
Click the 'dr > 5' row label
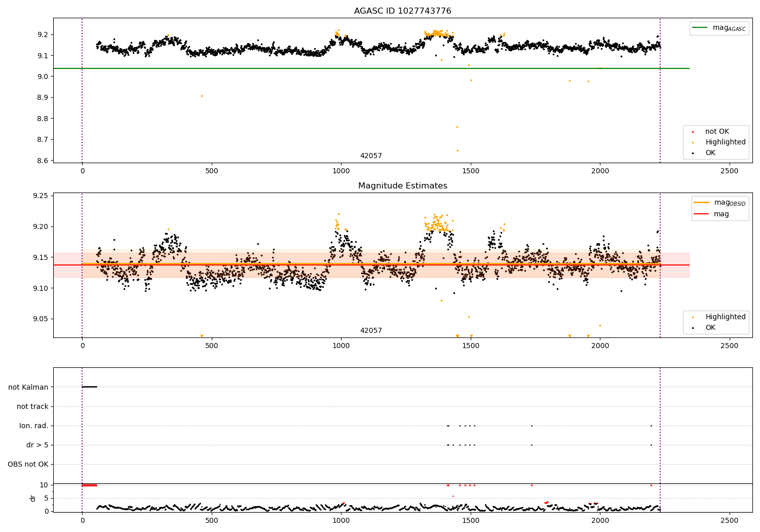37,445
